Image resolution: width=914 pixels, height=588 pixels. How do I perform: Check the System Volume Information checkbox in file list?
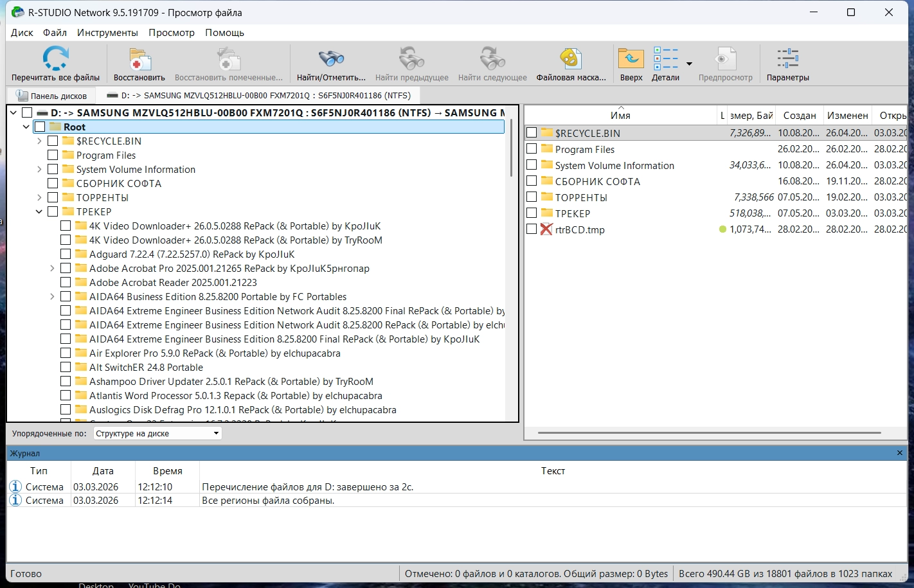point(532,165)
